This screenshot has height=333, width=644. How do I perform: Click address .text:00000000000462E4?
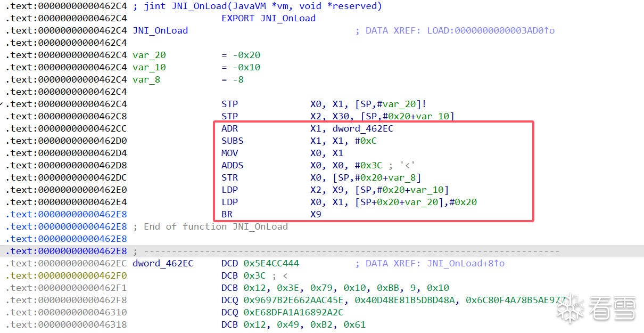[67, 202]
